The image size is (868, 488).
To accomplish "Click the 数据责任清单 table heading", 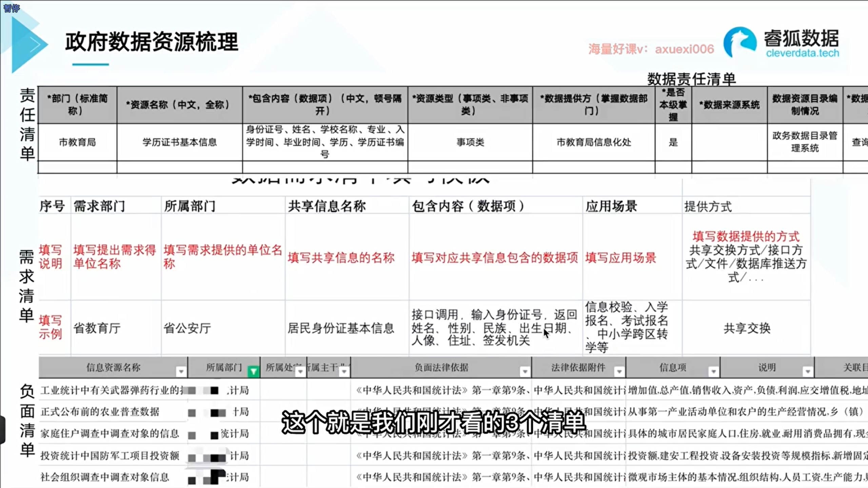I will (691, 79).
